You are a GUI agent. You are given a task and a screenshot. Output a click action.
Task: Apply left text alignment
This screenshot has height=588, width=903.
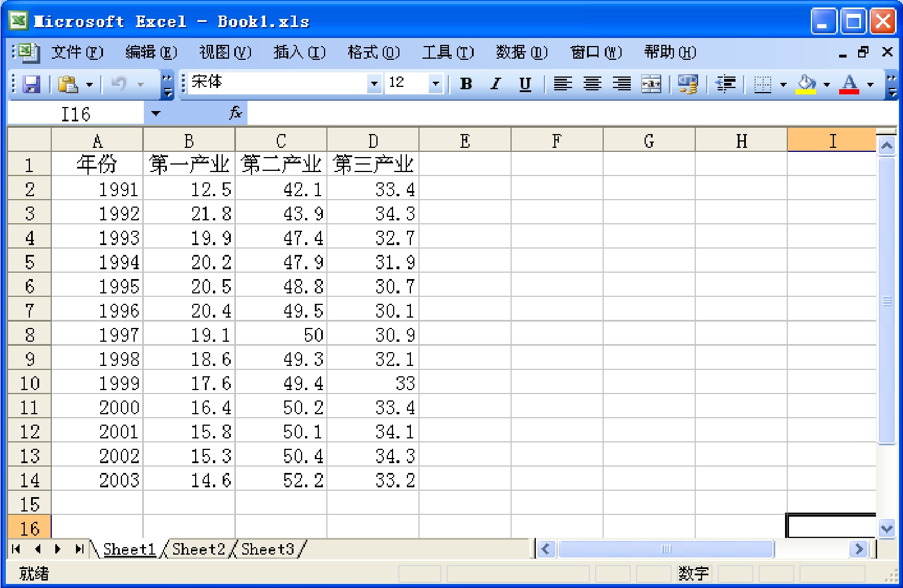[x=563, y=84]
